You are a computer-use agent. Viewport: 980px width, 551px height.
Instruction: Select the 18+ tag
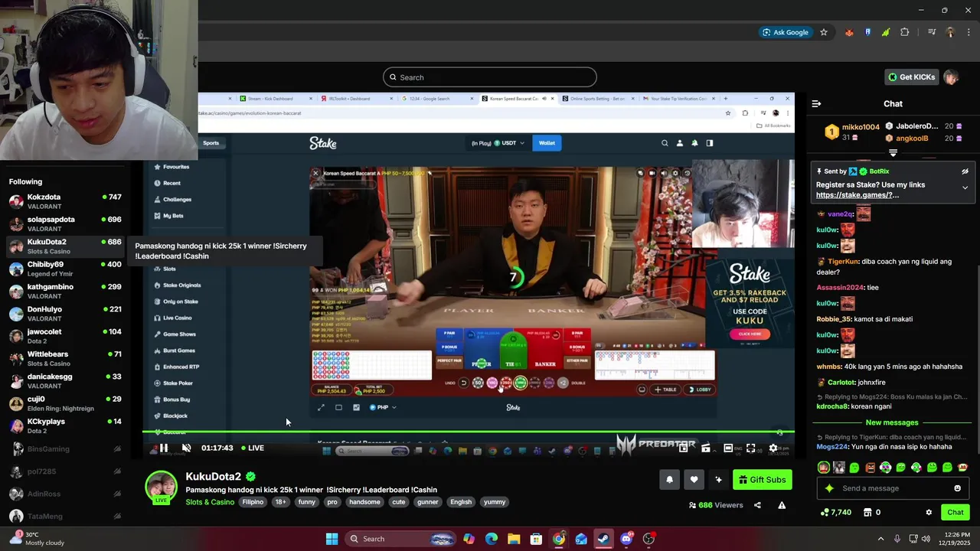coord(281,502)
